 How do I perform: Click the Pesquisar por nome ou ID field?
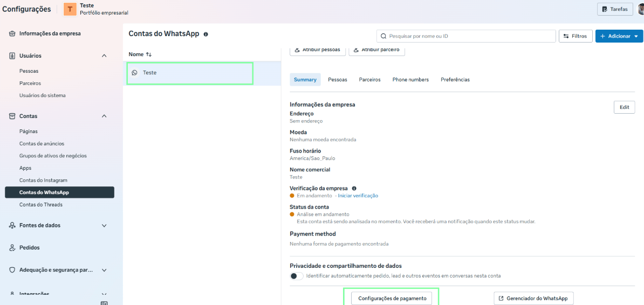(x=466, y=36)
